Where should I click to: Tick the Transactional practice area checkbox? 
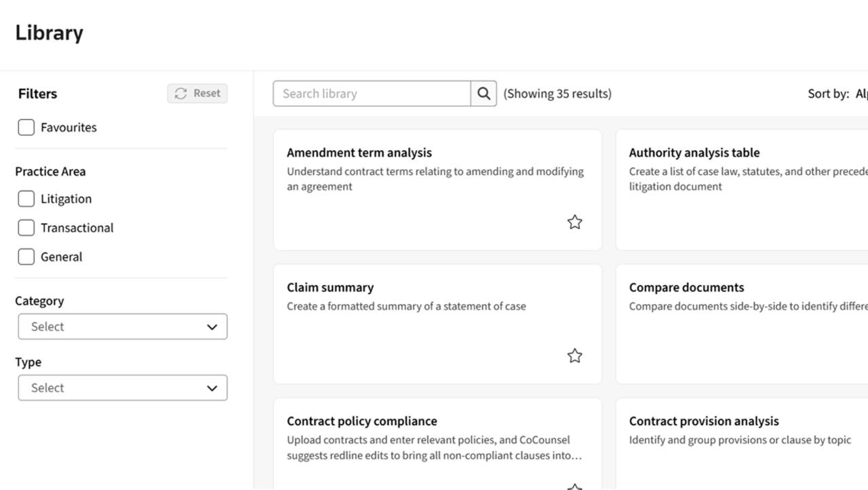(26, 228)
